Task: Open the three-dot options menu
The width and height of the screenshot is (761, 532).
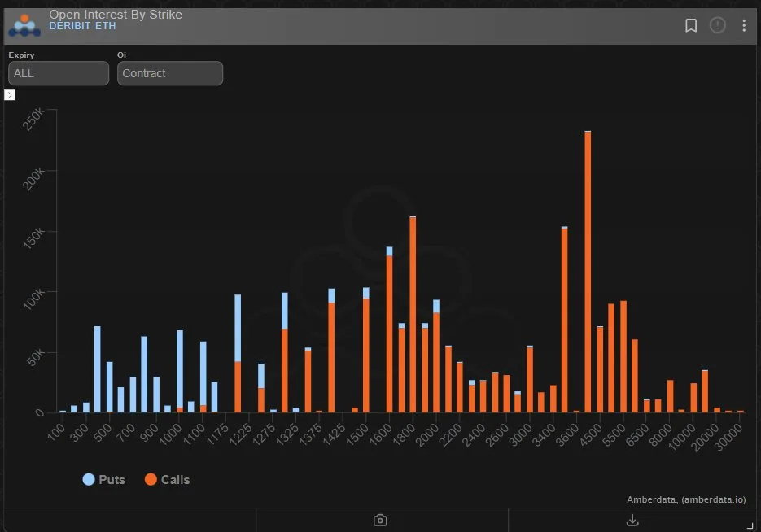Action: (744, 25)
